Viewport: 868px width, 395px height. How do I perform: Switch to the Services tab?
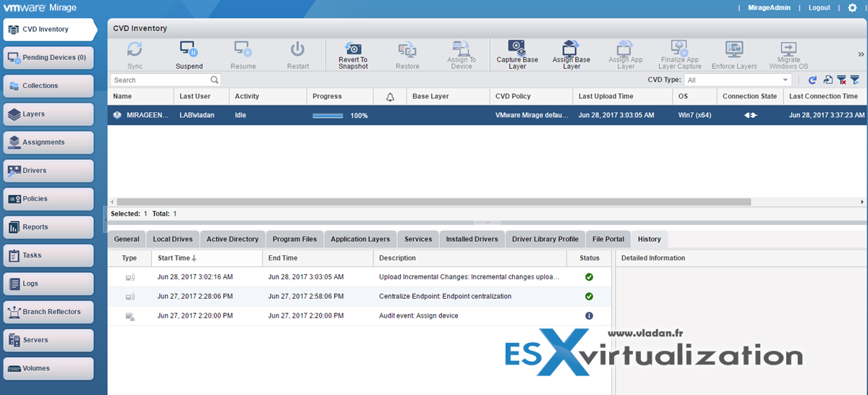point(418,239)
